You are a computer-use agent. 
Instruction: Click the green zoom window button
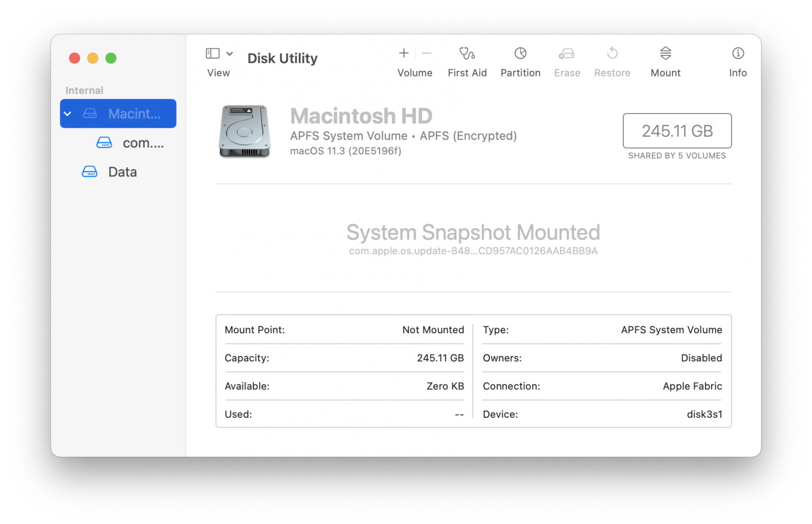(111, 58)
